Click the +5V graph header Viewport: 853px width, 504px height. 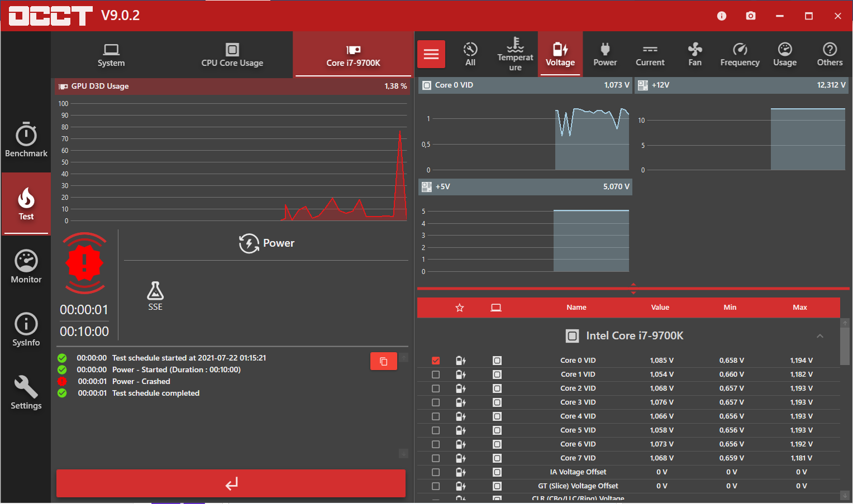[x=525, y=187]
